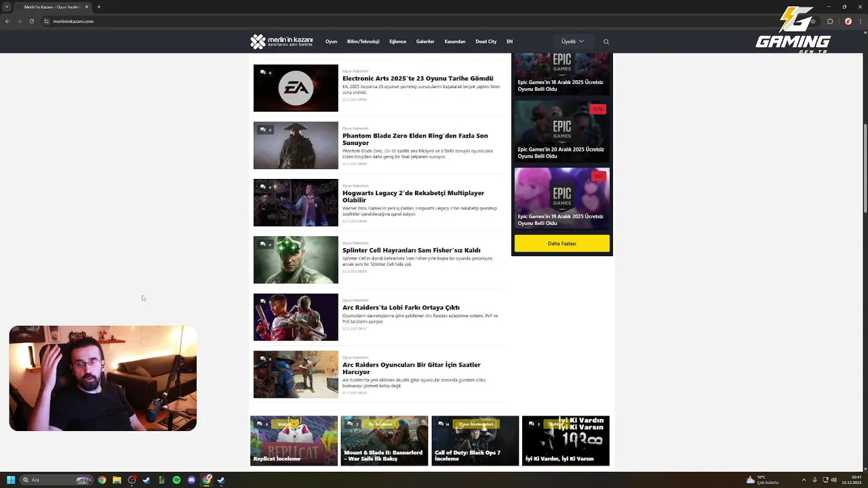Open the Electronic Arts 23 Oyunu article headline
Viewport: 868px width, 488px height.
[418, 79]
